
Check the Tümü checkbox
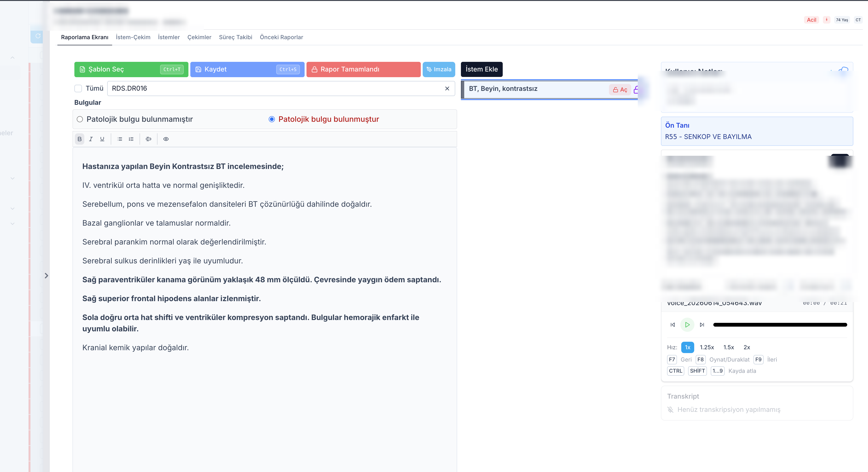[78, 88]
